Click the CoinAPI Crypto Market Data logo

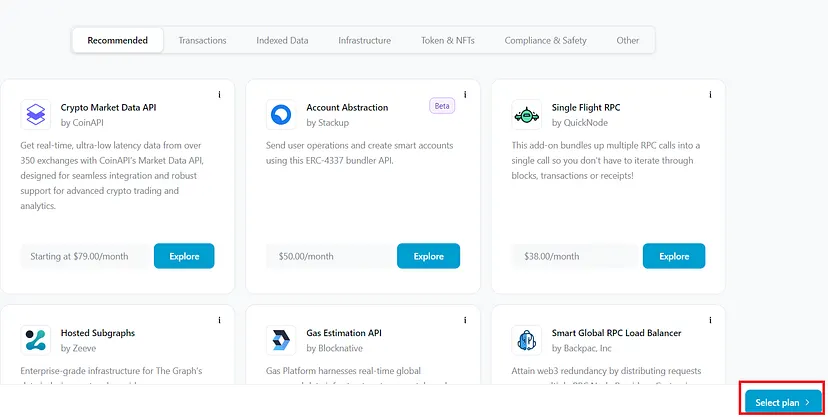pyautogui.click(x=35, y=115)
